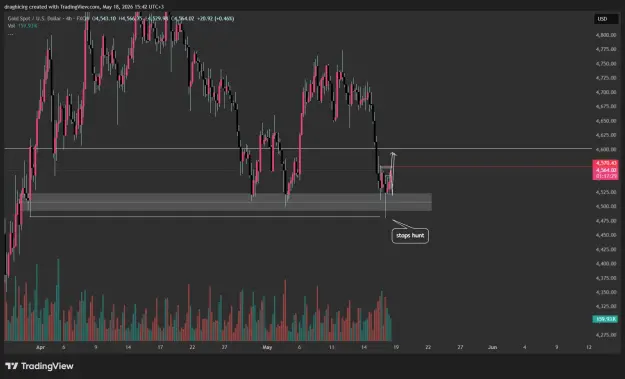Click the 4,450.00 price axis label

[x=606, y=235]
